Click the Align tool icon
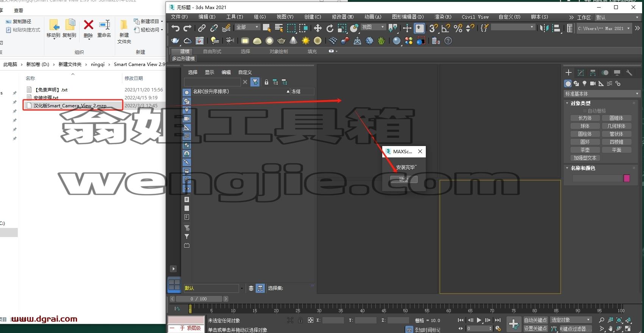This screenshot has width=644, height=333. pyautogui.click(x=556, y=28)
